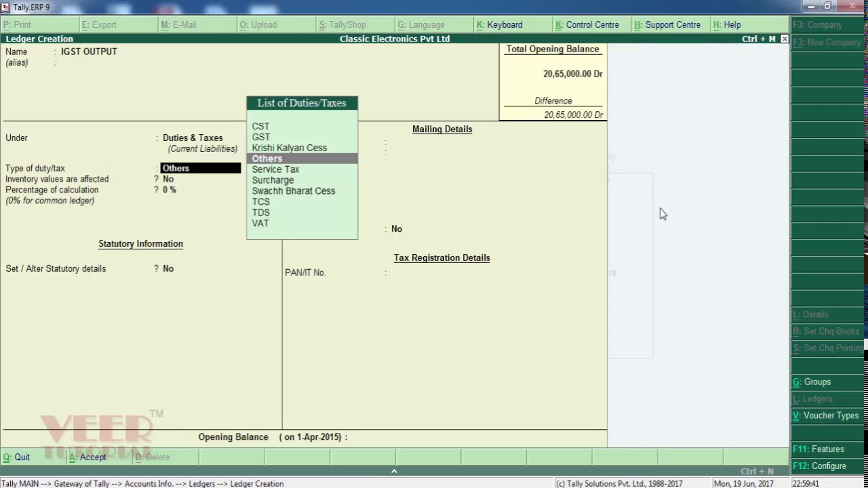
Task: Open TallyShop from the top bar
Action: point(355,24)
